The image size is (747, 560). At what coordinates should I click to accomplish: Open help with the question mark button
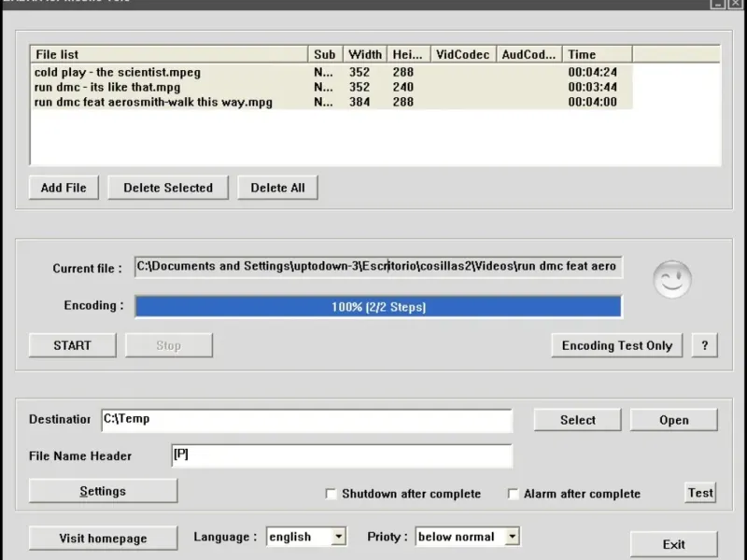point(705,345)
